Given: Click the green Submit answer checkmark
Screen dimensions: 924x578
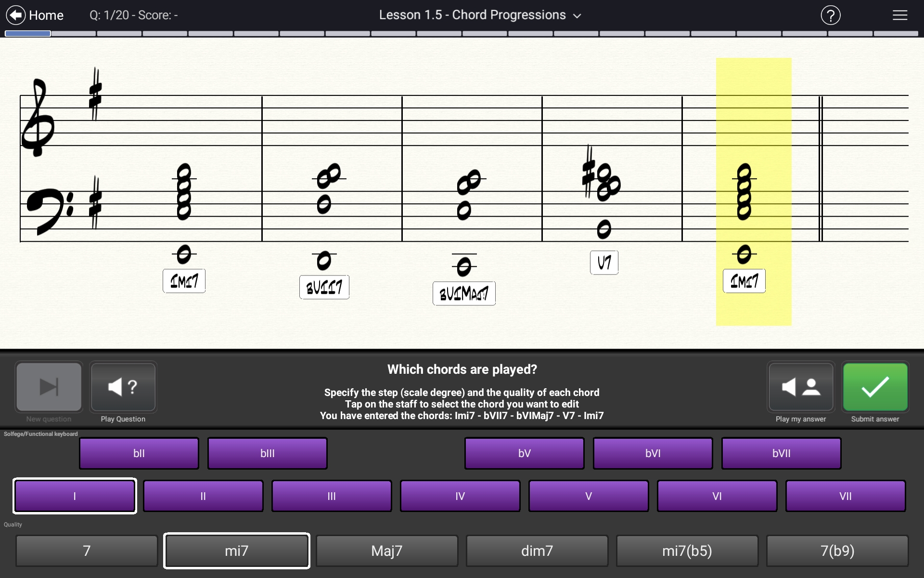Looking at the screenshot, I should (874, 387).
